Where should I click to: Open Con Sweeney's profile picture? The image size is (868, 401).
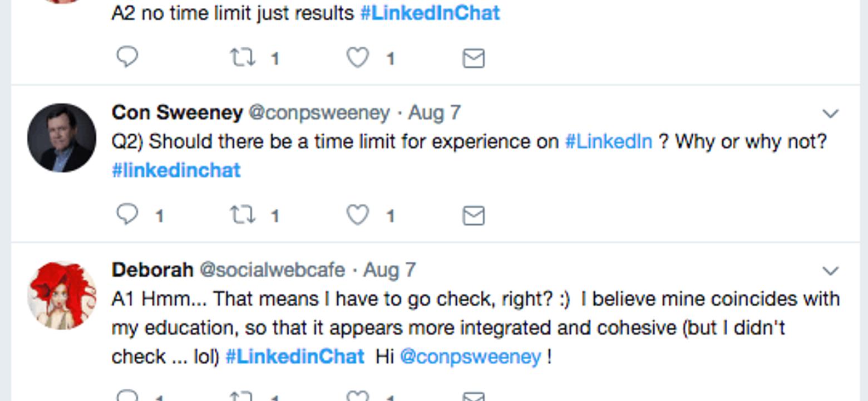coord(62,138)
